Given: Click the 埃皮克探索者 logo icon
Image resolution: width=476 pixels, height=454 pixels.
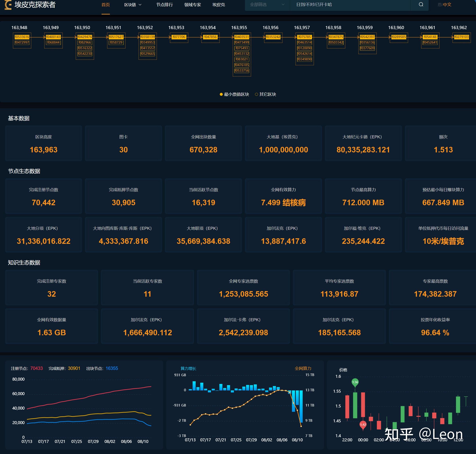Looking at the screenshot, I should [x=8, y=5].
